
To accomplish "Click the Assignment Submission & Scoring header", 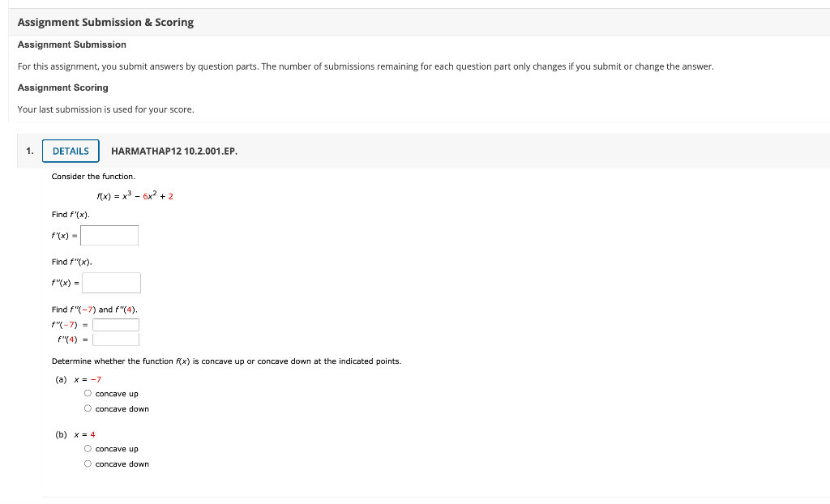I will pyautogui.click(x=105, y=22).
